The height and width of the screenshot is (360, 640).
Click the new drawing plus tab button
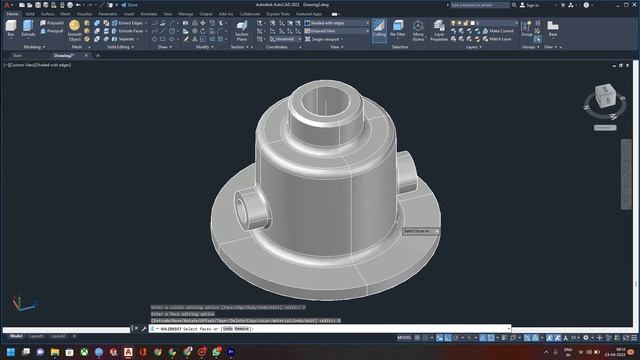98,56
